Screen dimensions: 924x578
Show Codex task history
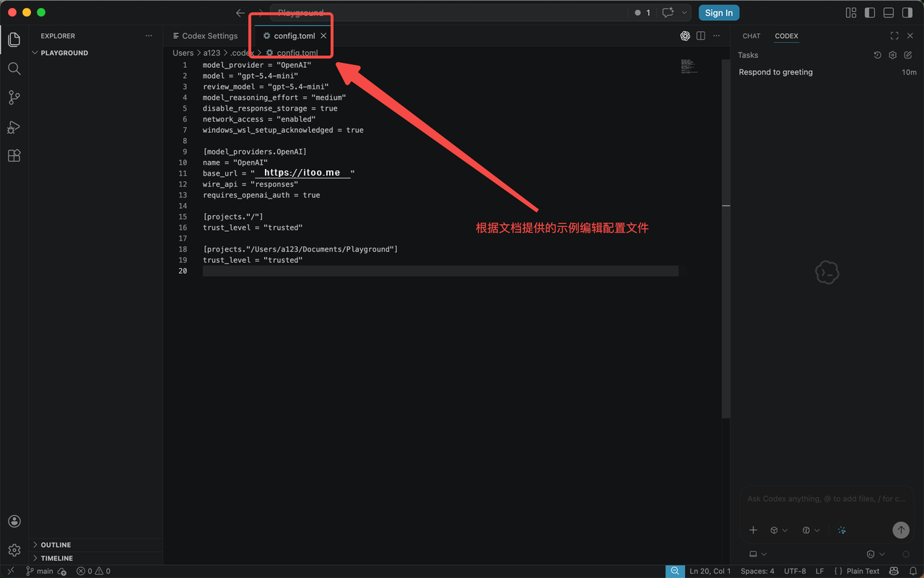[x=878, y=55]
